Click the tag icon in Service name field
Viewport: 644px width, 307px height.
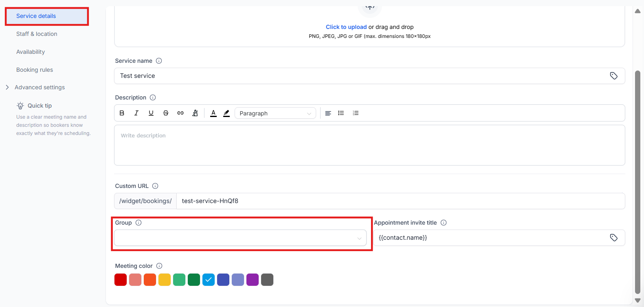pyautogui.click(x=613, y=76)
